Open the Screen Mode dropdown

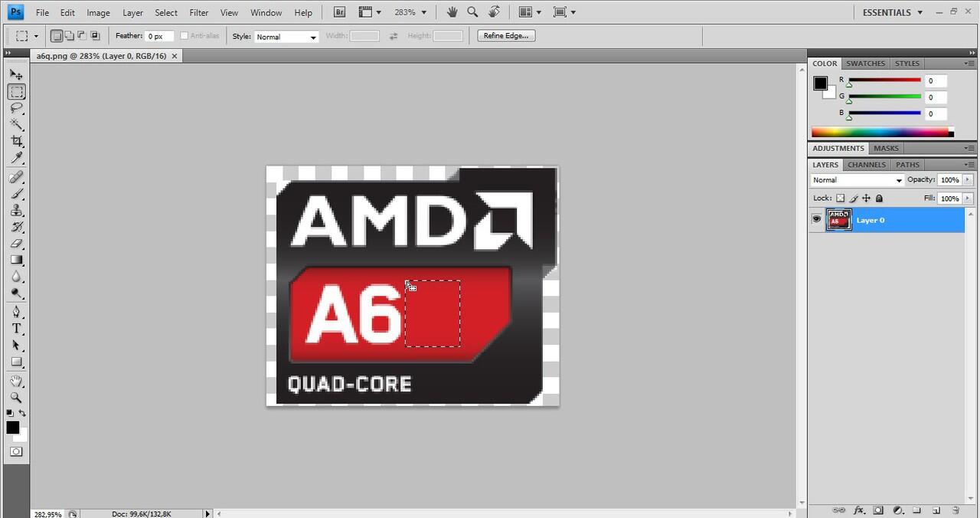coord(564,12)
